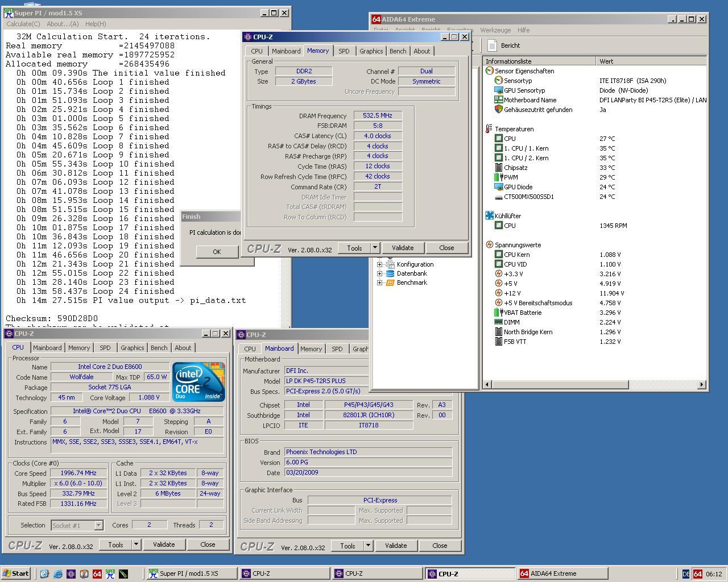The width and height of the screenshot is (728, 582).
Task: Open About tab in bottom-left CPU-Z window
Action: (x=183, y=348)
